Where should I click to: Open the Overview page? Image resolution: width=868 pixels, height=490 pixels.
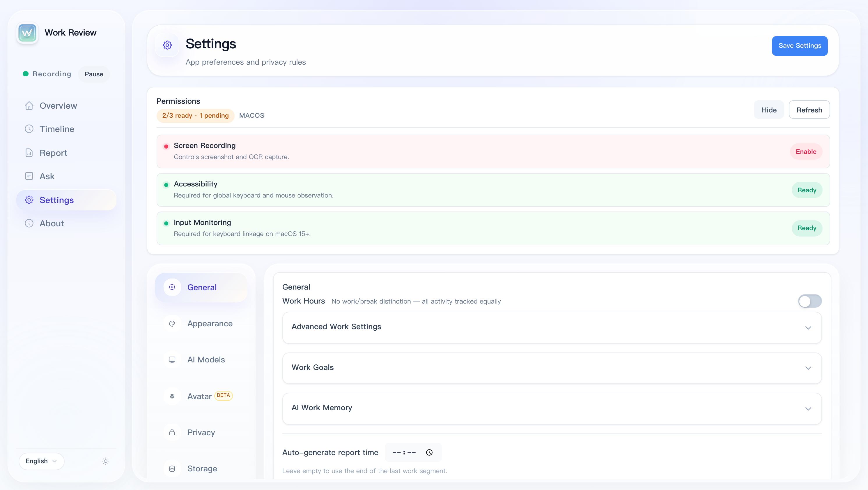pyautogui.click(x=67, y=105)
